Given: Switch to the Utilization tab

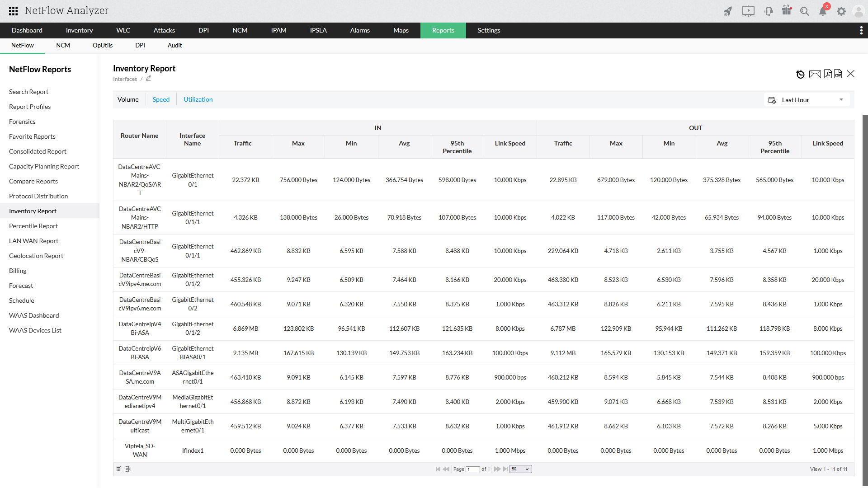Looking at the screenshot, I should [198, 99].
